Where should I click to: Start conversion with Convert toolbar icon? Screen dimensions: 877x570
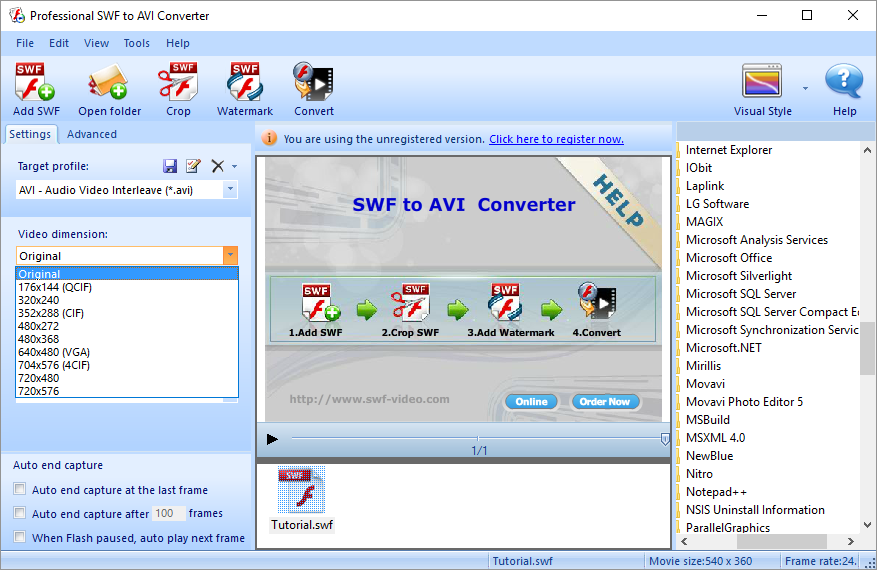click(x=313, y=82)
